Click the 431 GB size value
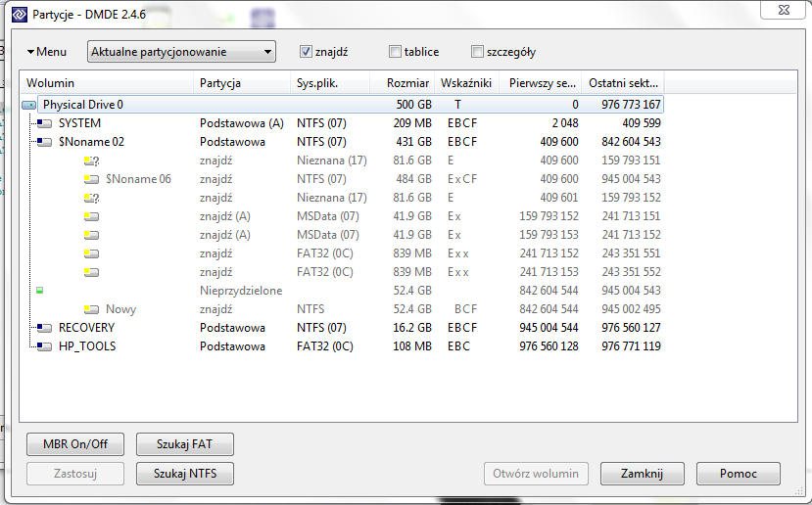 tap(412, 142)
